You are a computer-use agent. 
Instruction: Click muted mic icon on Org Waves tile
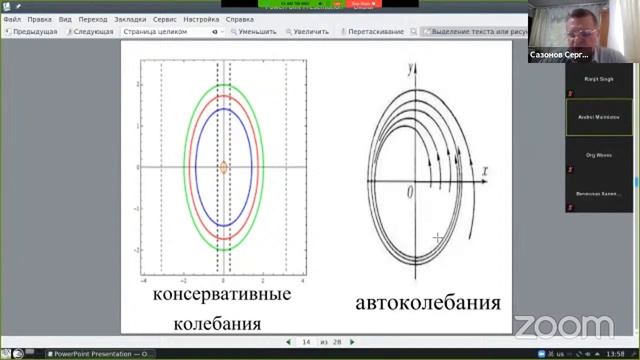click(x=570, y=170)
